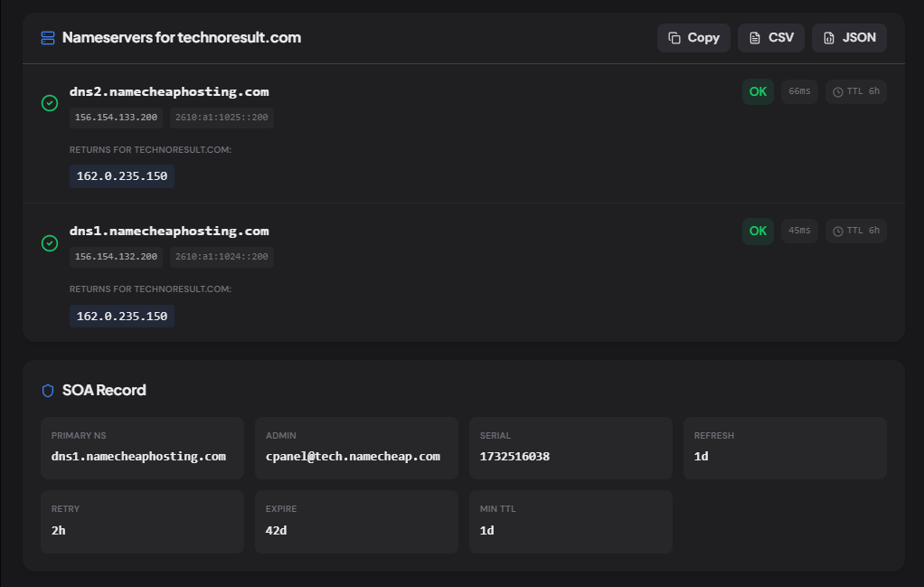Select IPv6 address 2610:a1:1025::200
The width and height of the screenshot is (924, 587).
click(x=222, y=118)
